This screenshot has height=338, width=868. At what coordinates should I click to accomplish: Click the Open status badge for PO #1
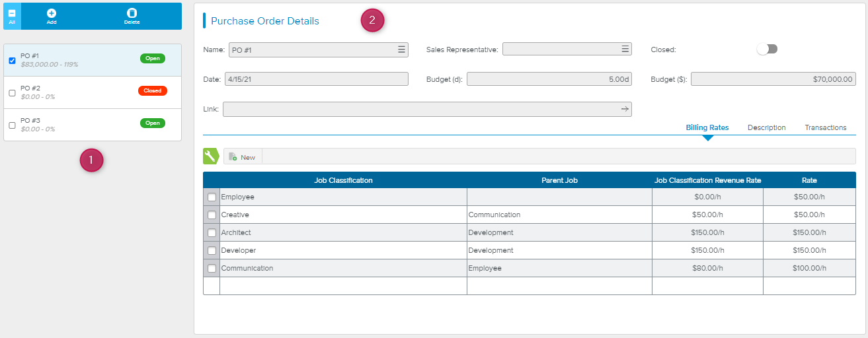tap(152, 58)
